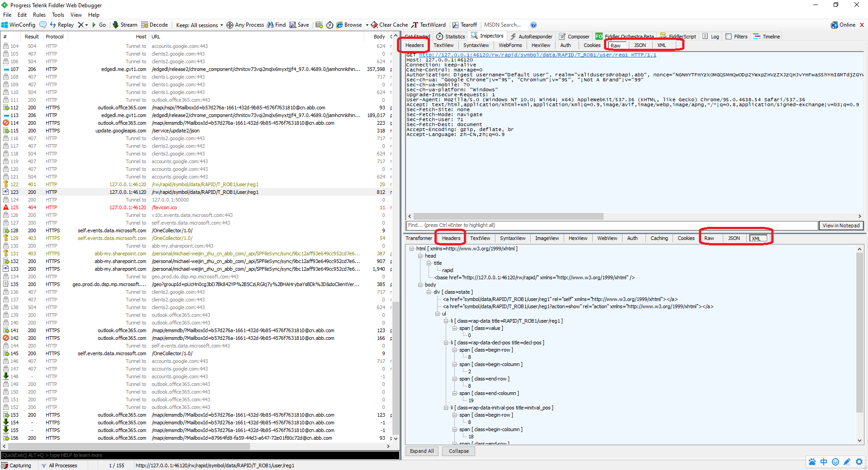Collapse the div class=state node

(429, 292)
